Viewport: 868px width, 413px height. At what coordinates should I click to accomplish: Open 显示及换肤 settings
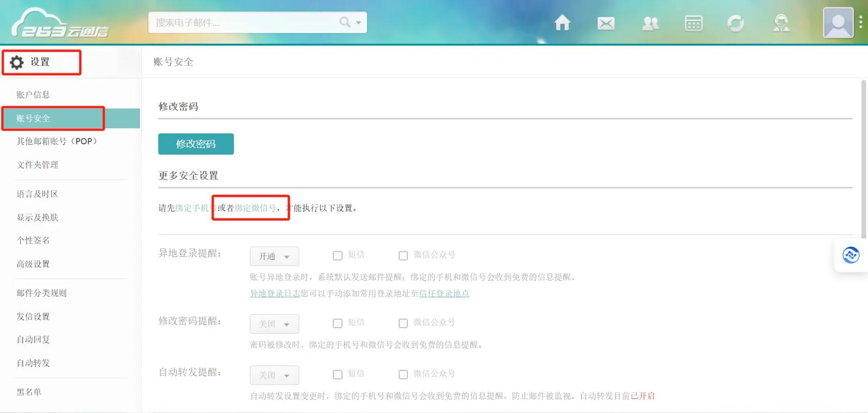[37, 217]
